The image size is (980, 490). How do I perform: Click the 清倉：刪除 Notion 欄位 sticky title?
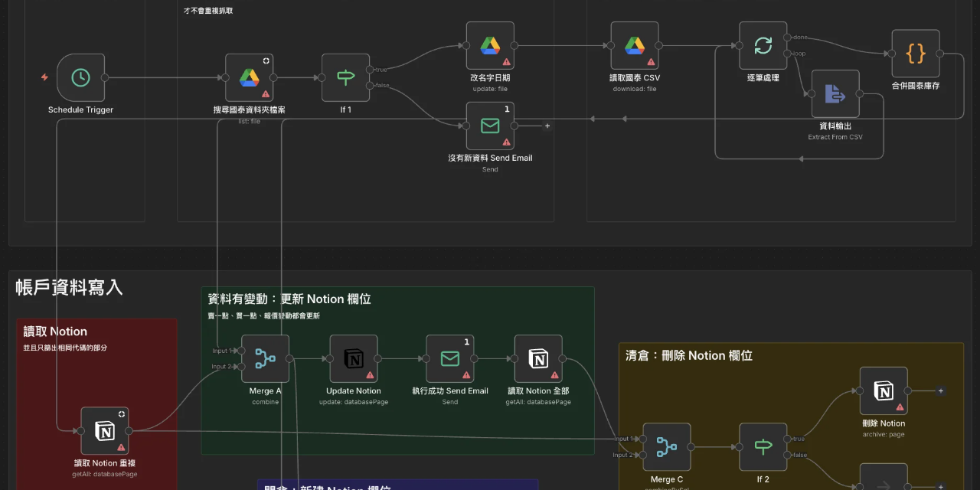(689, 355)
